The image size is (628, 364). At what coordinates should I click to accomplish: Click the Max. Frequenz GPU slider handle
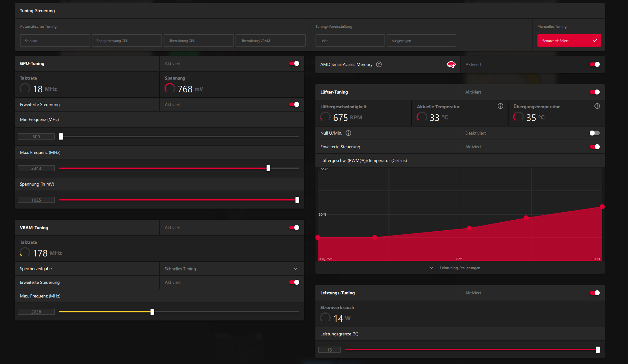[268, 168]
